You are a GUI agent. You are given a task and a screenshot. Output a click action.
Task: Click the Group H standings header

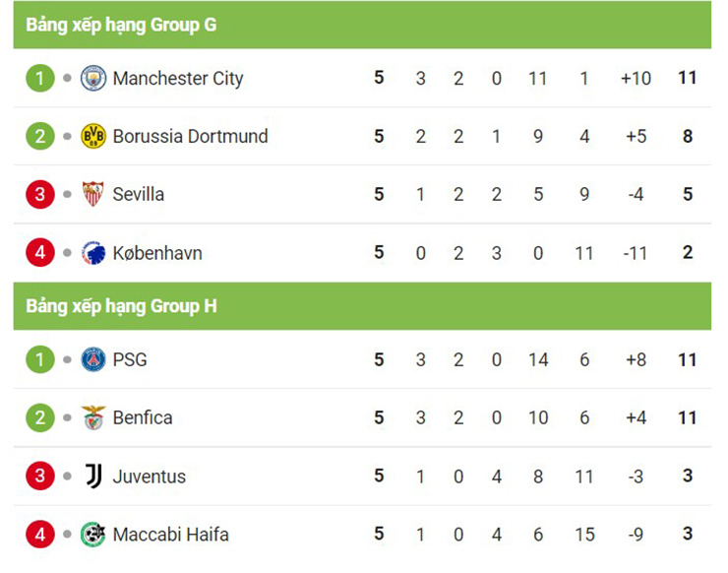(x=362, y=306)
